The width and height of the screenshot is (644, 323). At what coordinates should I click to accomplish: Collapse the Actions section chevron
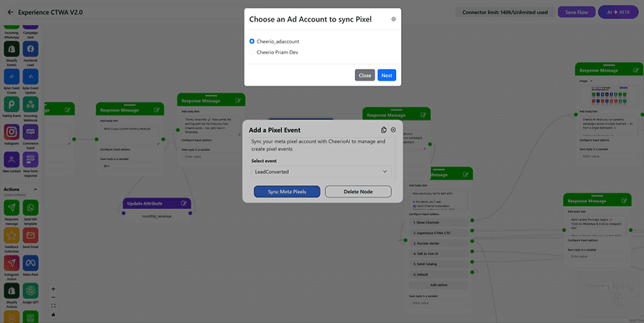(36, 189)
